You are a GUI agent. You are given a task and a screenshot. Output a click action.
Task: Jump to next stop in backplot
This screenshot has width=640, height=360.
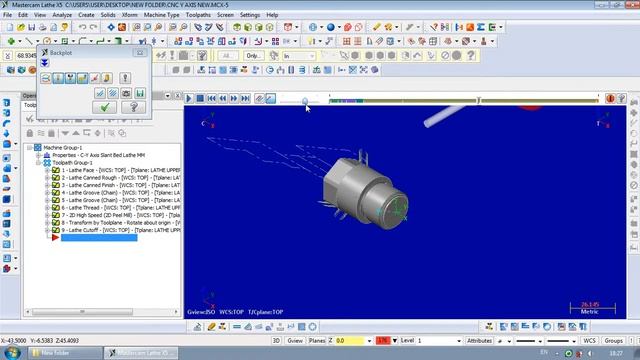pyautogui.click(x=245, y=98)
